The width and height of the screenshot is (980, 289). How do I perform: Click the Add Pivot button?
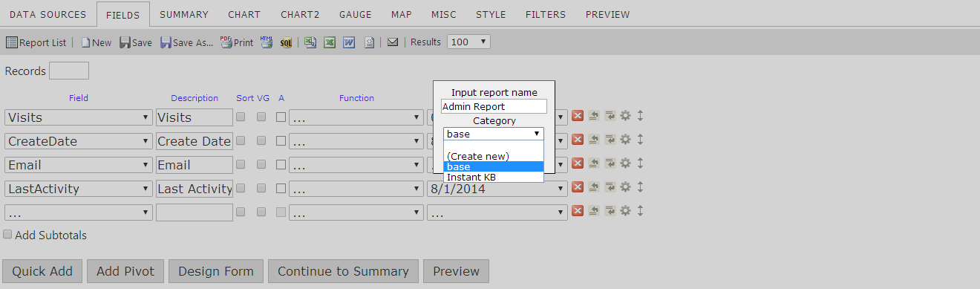click(125, 271)
